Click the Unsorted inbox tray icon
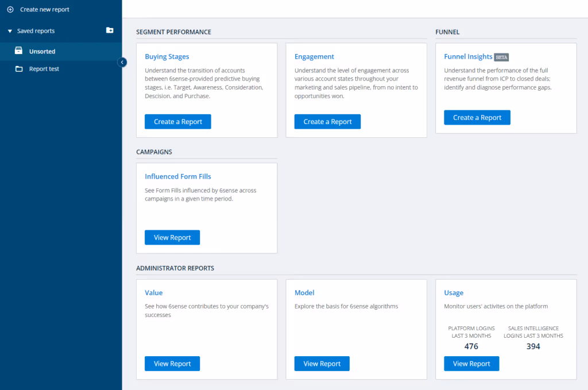This screenshot has height=390, width=588. (x=18, y=51)
